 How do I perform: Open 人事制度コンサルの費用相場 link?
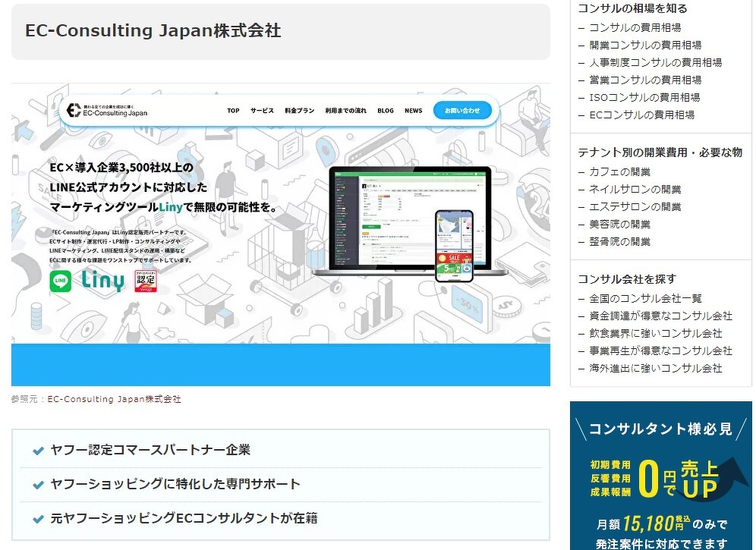point(655,62)
